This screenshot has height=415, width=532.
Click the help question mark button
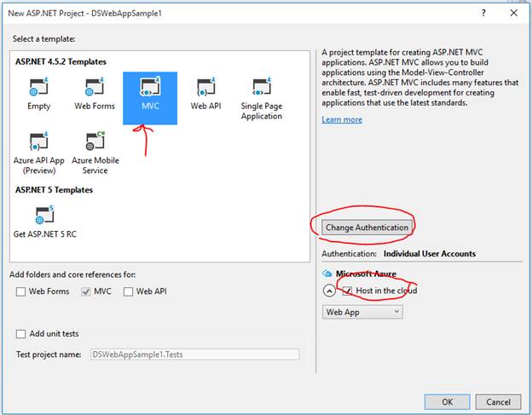(x=483, y=13)
